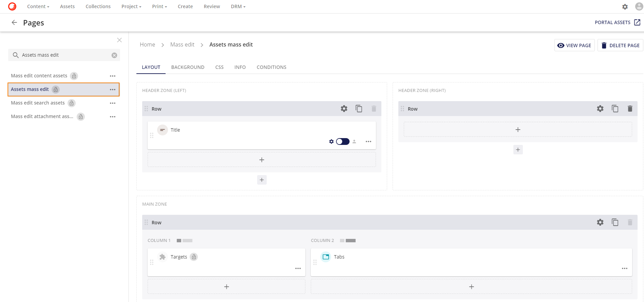Open the Conditions tab
Screen dimensions: 644x302
tap(271, 67)
